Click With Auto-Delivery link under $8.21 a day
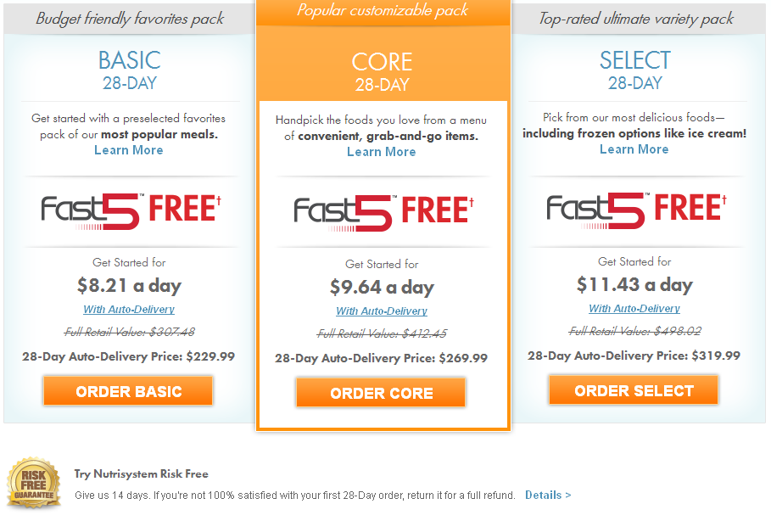 [129, 309]
